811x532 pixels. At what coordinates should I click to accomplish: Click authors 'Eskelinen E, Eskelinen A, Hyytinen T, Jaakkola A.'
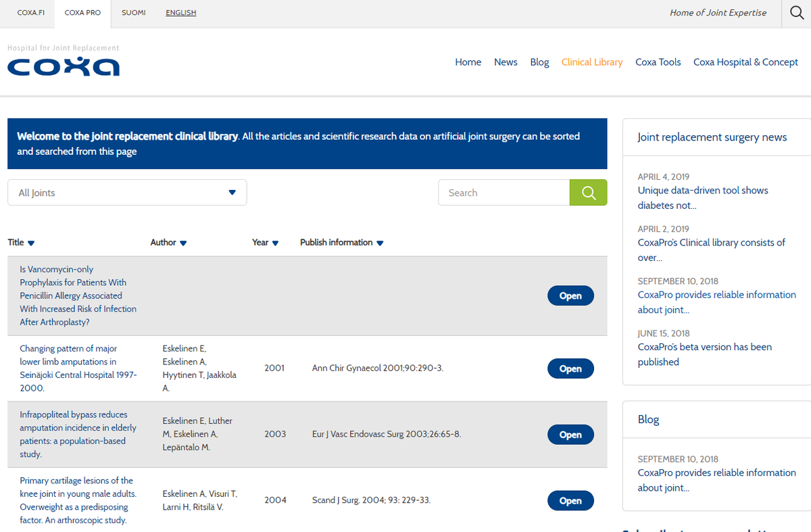199,368
